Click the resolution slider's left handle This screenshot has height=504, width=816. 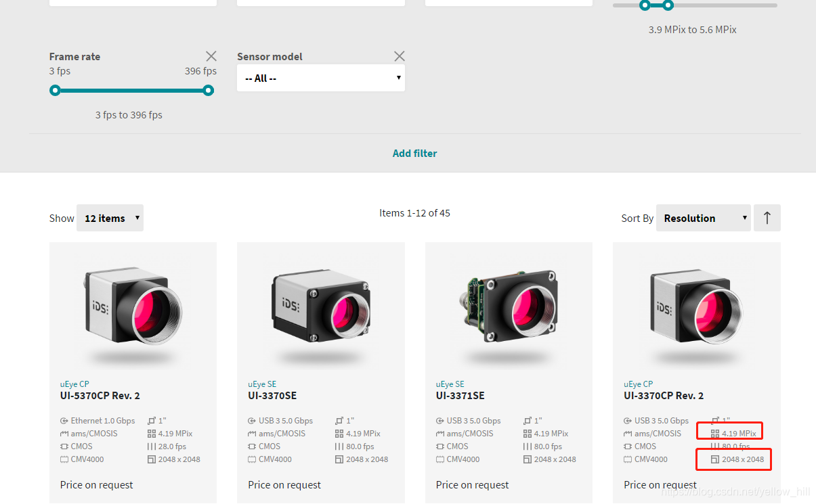click(x=645, y=5)
